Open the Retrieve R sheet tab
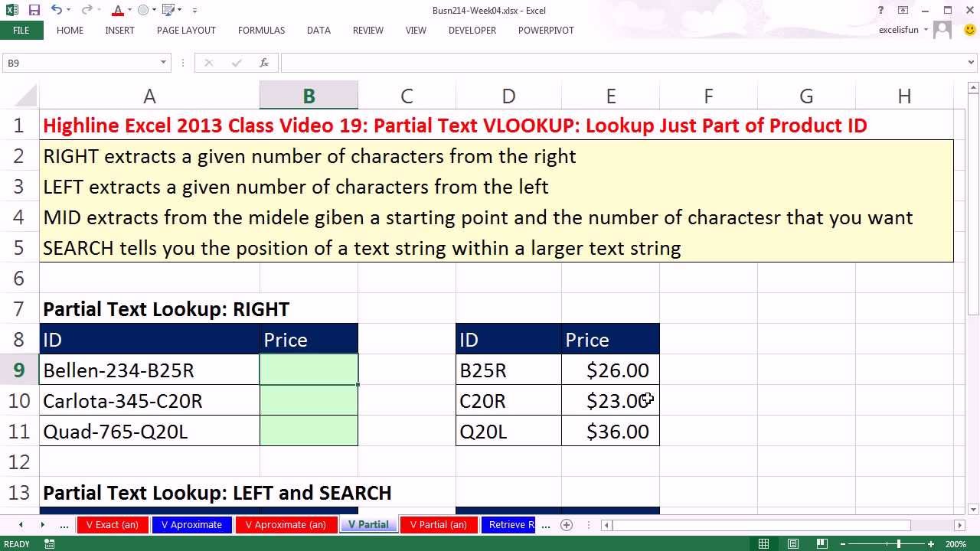980x551 pixels. pyautogui.click(x=511, y=525)
